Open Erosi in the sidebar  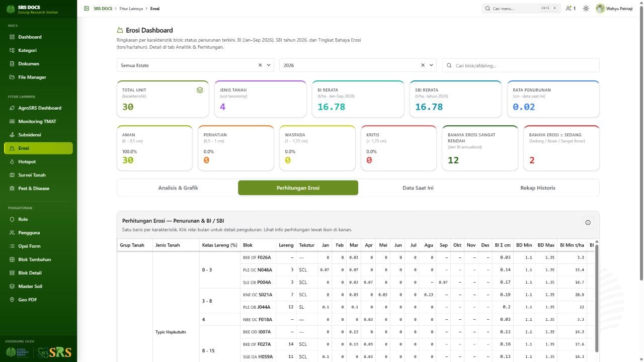pyautogui.click(x=38, y=148)
